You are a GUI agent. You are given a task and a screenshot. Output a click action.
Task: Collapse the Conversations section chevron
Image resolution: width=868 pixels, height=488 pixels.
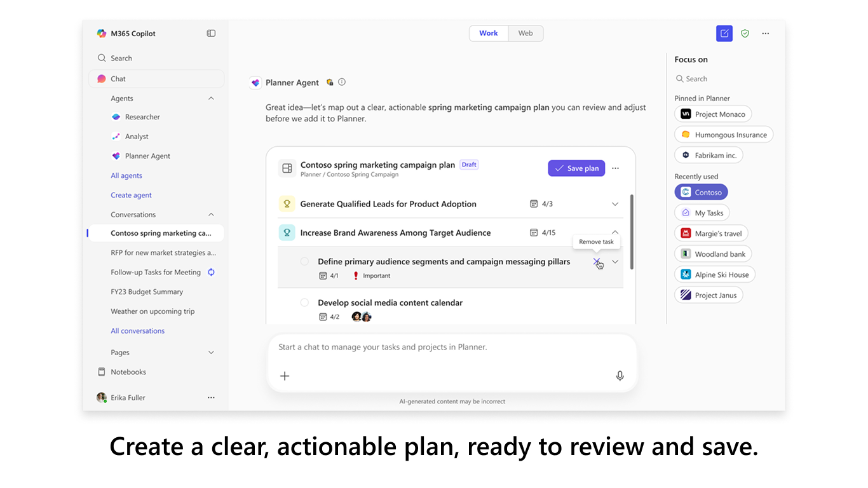[x=211, y=215]
